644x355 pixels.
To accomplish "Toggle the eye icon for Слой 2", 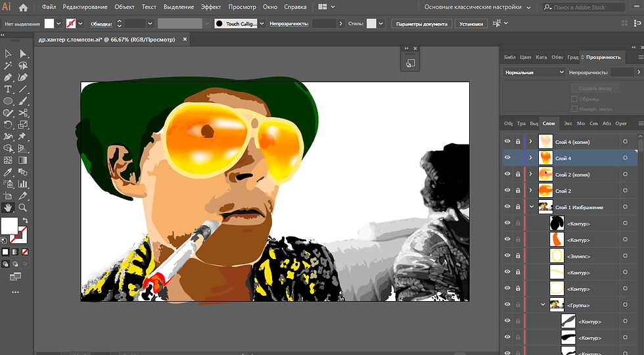I will click(x=507, y=190).
